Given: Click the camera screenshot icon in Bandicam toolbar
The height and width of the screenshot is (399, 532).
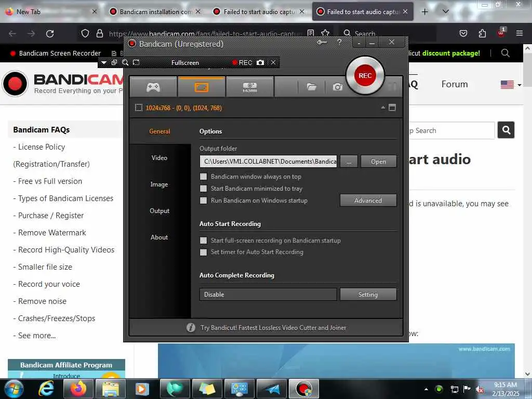Looking at the screenshot, I should pos(337,87).
